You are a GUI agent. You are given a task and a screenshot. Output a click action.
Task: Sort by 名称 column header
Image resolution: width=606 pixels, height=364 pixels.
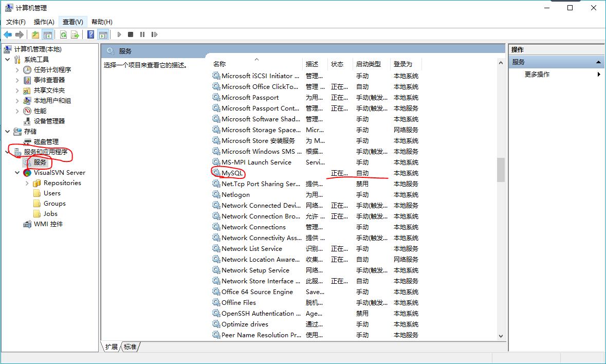coord(256,64)
